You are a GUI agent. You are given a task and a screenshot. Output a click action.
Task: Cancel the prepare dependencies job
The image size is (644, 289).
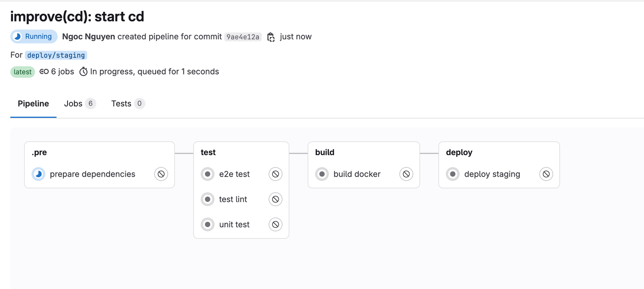pyautogui.click(x=161, y=174)
